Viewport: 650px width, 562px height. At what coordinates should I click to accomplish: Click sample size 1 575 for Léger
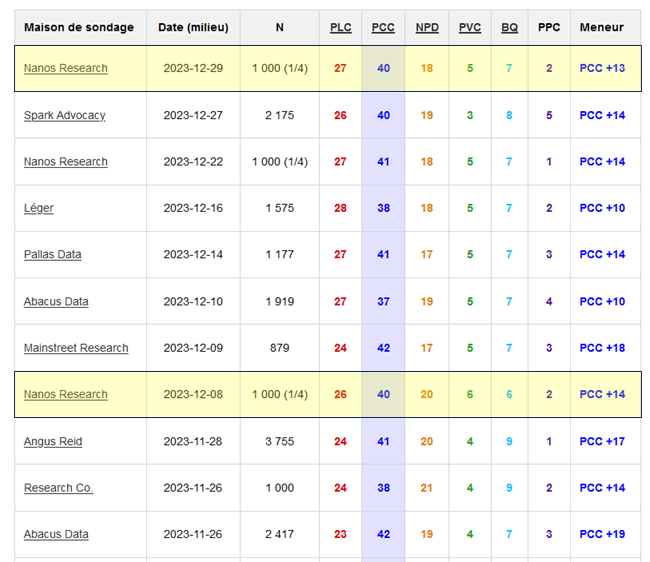click(x=280, y=208)
